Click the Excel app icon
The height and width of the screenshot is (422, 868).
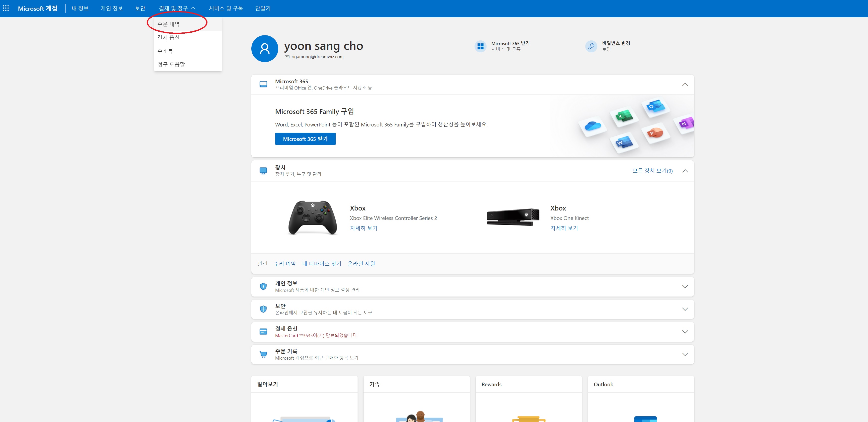click(624, 117)
